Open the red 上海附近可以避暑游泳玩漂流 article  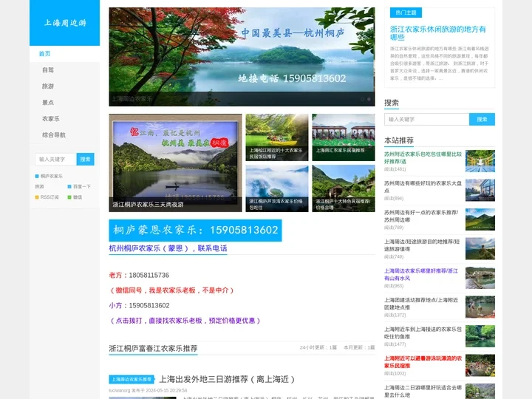pos(423,362)
